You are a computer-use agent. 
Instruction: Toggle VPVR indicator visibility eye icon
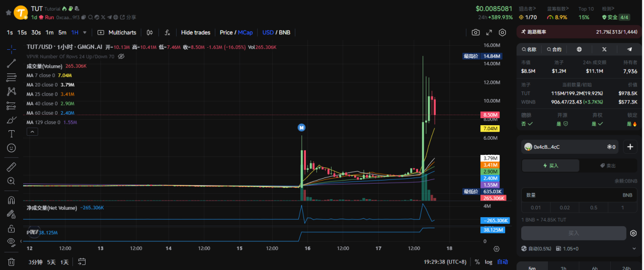tap(121, 57)
